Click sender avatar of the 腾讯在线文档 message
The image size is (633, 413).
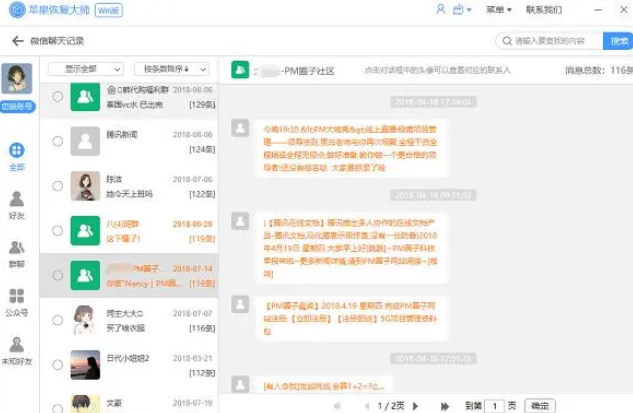[240, 221]
